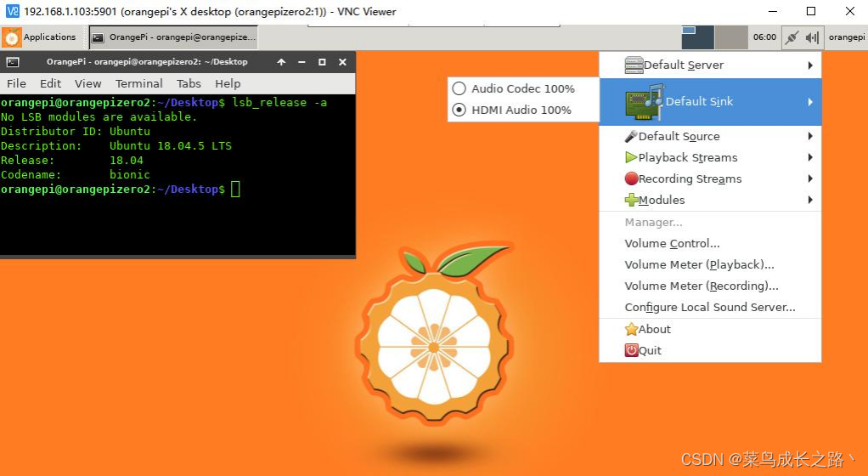Click the Default Source microphone icon
Viewport: 868px width, 476px height.
click(x=630, y=136)
